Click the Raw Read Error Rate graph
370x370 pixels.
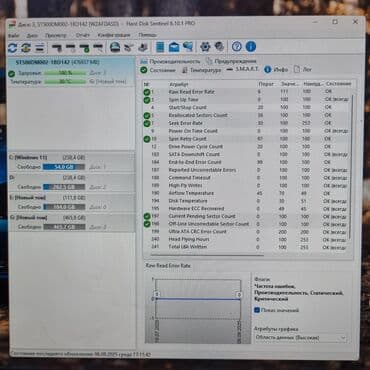(x=198, y=307)
